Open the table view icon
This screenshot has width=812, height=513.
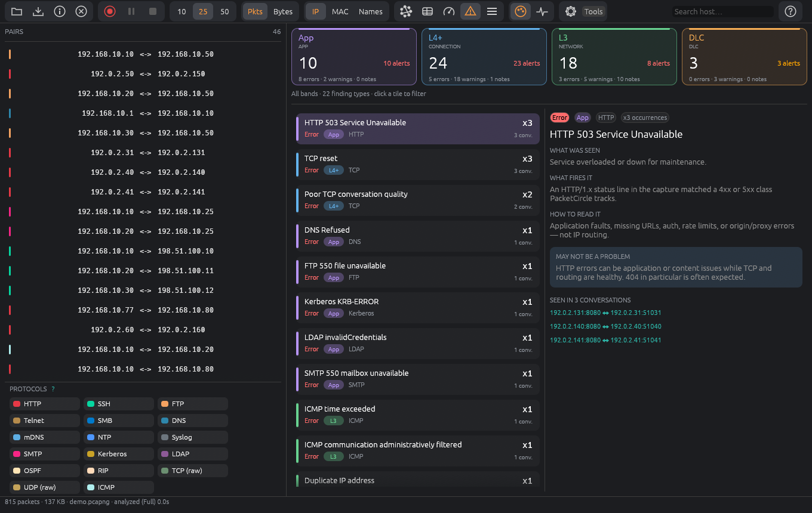point(427,11)
